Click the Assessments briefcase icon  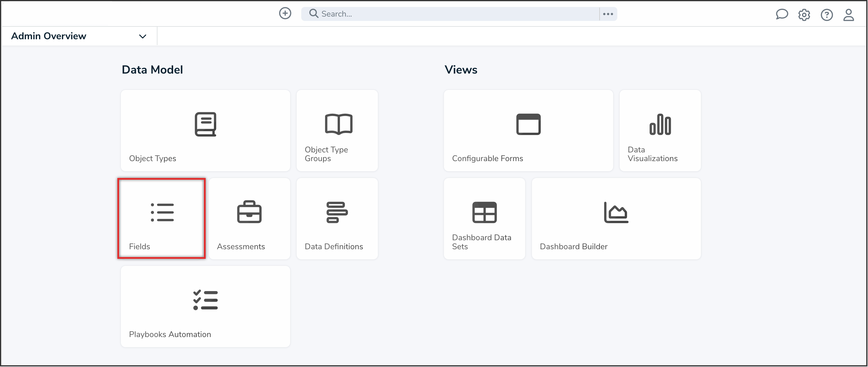(x=249, y=212)
